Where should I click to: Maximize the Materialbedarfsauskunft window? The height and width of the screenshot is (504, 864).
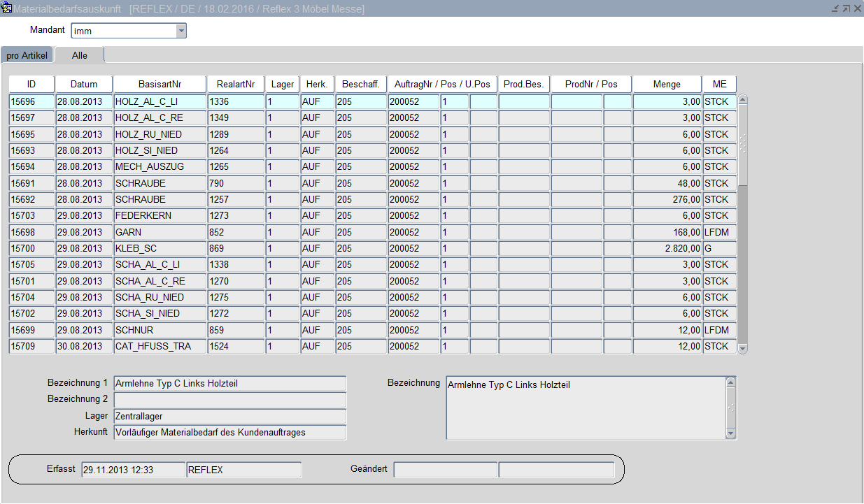tap(846, 8)
